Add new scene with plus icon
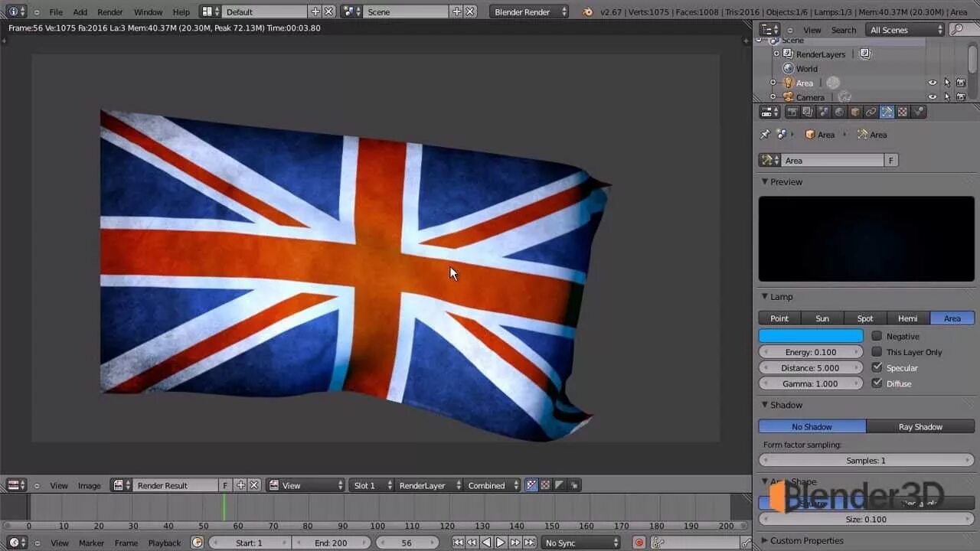This screenshot has width=980, height=551. click(x=457, y=11)
